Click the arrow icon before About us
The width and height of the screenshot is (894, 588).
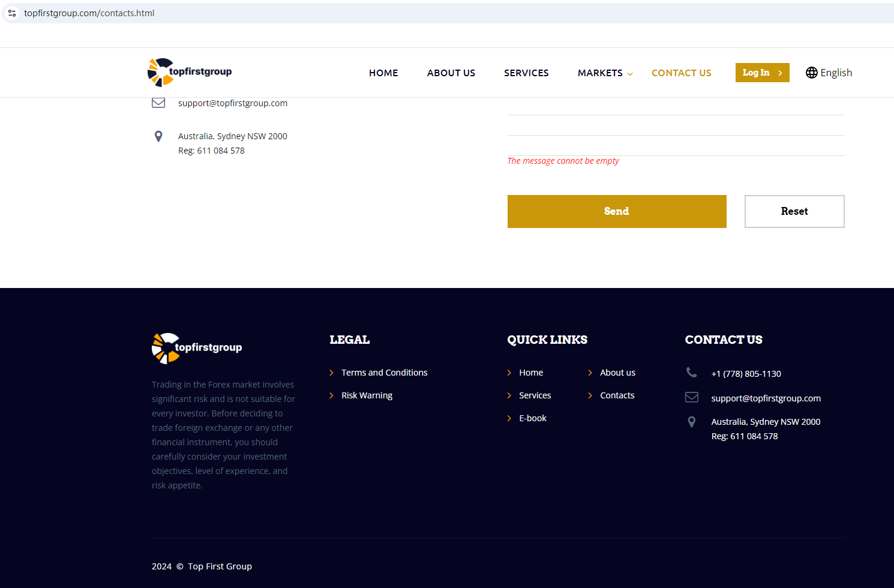point(590,373)
